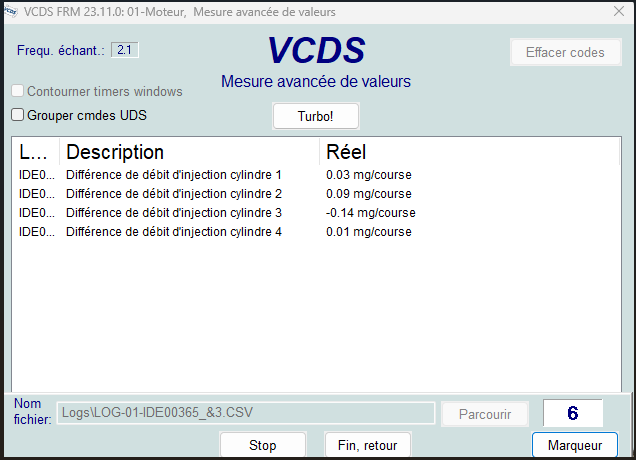This screenshot has height=460, width=636.
Task: Click the Nom fichier label
Action: pos(32,411)
